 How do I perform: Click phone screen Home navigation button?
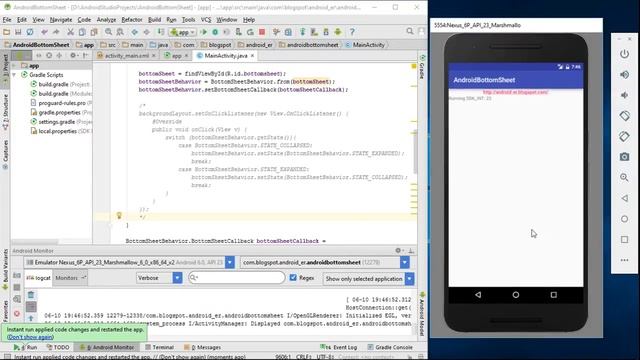(516, 295)
